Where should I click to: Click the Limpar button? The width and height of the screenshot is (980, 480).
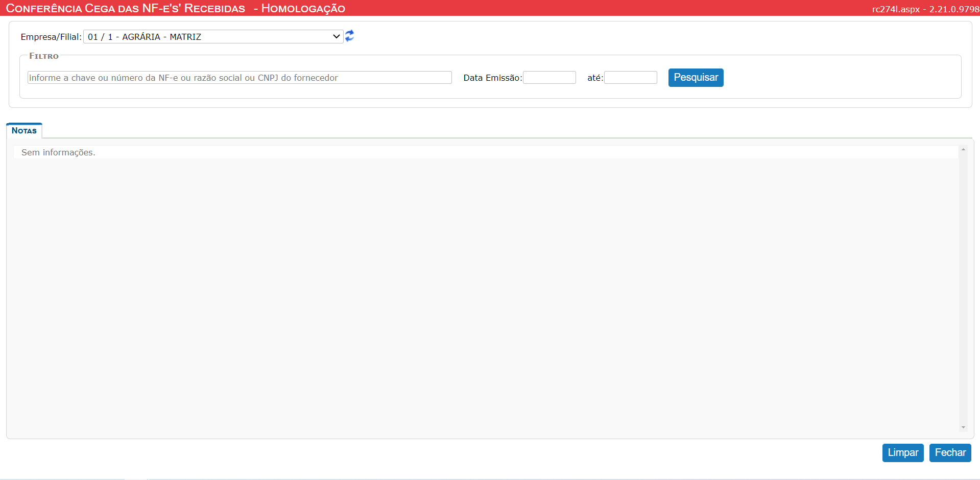[x=903, y=453]
